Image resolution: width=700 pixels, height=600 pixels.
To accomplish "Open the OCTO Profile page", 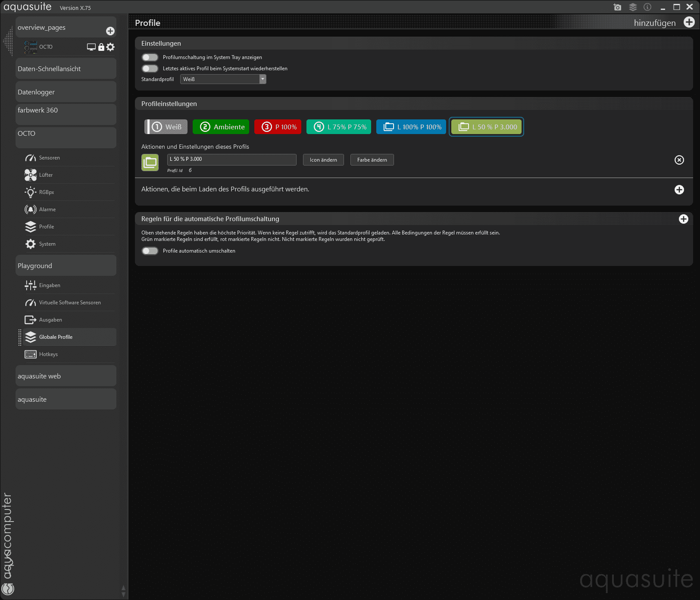I will click(69, 227).
